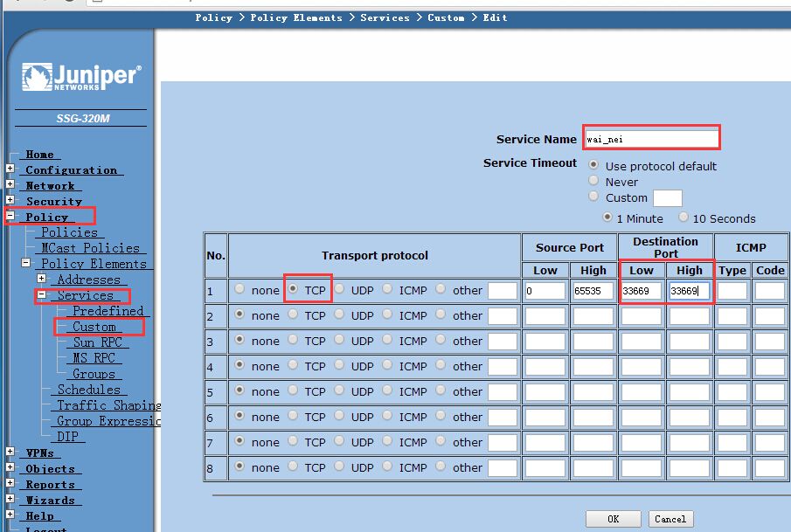Screen dimensions: 791x532
Task: Collapse the Policy tree node
Action: (x=10, y=217)
